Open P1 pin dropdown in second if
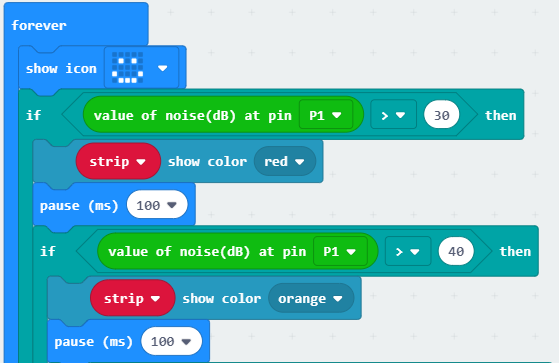 click(x=340, y=251)
